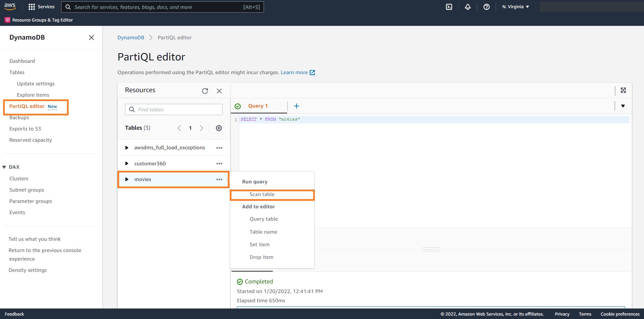Open the Terms footer link

point(585,314)
